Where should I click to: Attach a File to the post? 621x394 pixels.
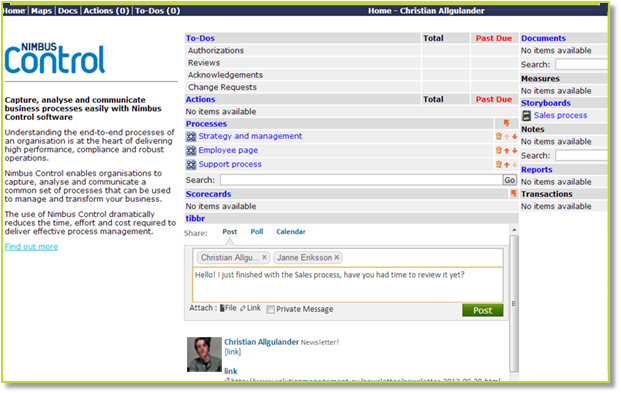pos(228,308)
